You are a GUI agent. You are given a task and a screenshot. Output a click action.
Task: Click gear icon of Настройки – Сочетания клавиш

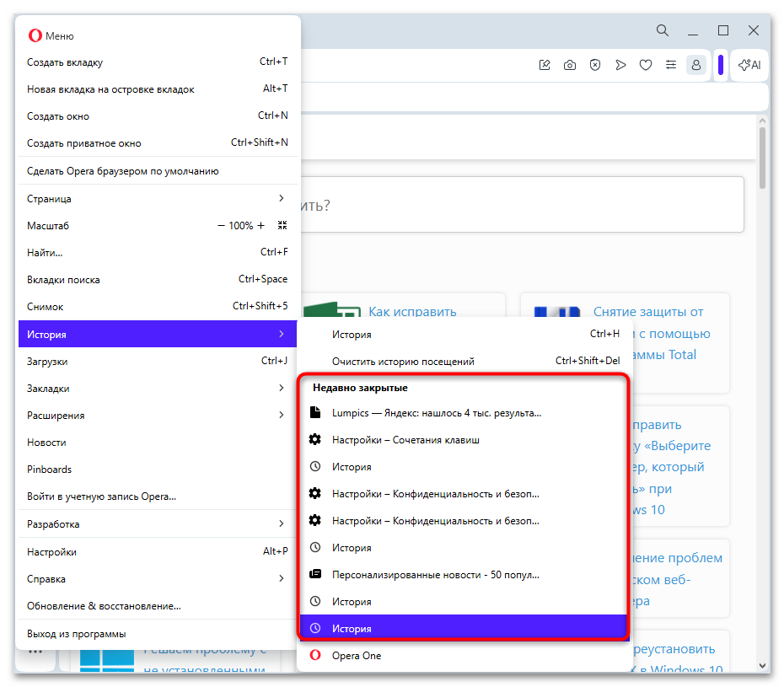pos(315,439)
